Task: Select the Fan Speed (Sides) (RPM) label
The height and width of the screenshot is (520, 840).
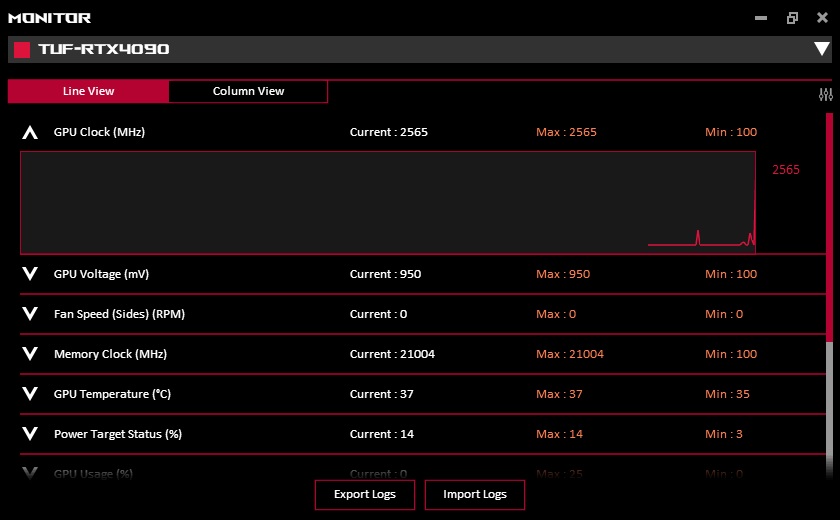Action: coord(119,314)
